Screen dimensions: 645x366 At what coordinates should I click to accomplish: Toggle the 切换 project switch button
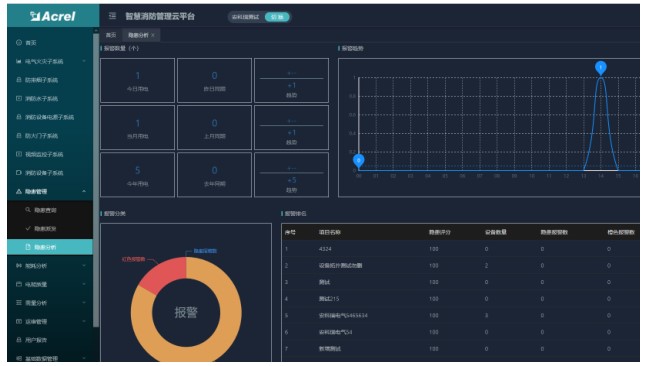pos(277,17)
